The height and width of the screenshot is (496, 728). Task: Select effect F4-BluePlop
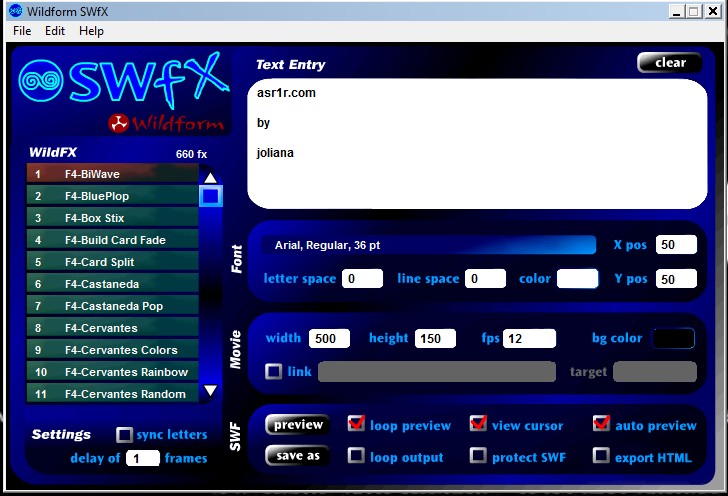[112, 196]
